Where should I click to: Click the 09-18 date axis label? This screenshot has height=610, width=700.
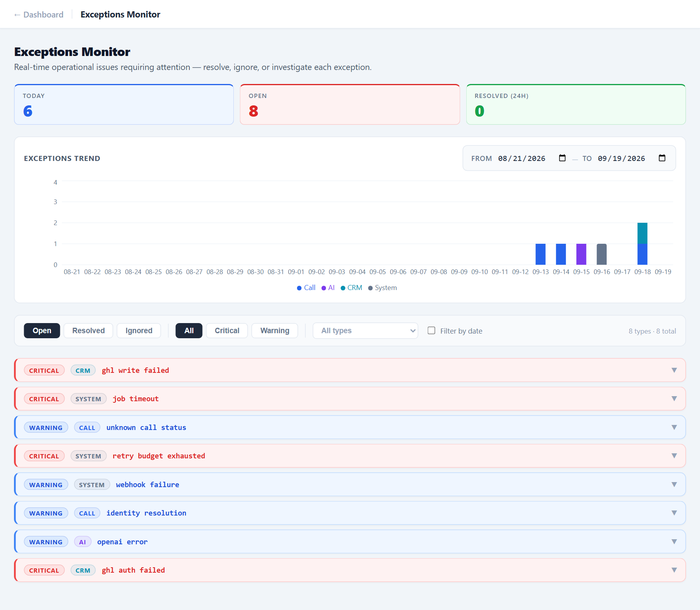point(642,272)
